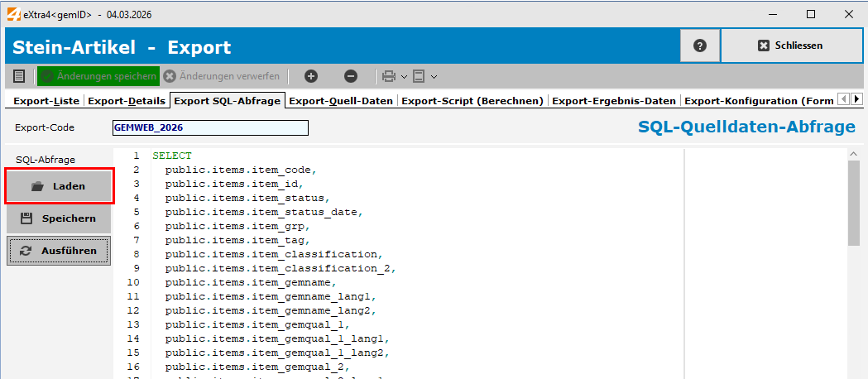Add a new entry with plus icon
Image resolution: width=868 pixels, height=379 pixels.
pyautogui.click(x=311, y=76)
